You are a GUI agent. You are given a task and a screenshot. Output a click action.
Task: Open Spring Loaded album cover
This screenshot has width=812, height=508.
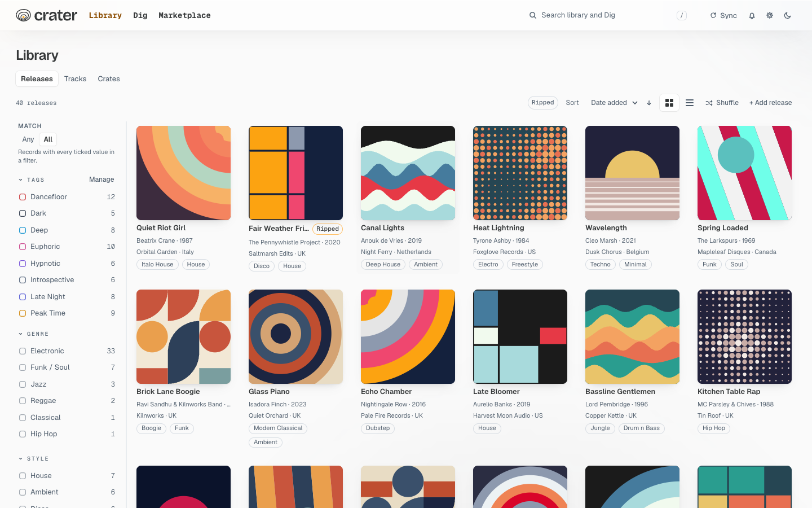744,173
